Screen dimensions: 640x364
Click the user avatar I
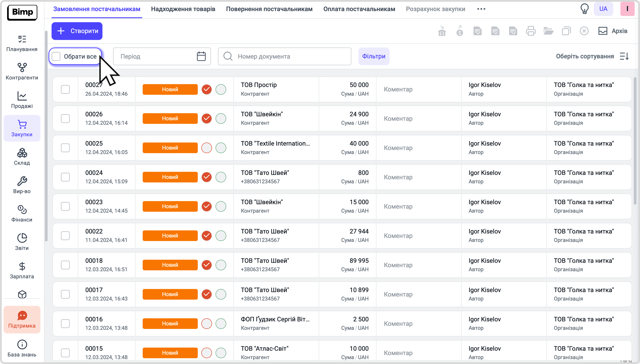(627, 9)
